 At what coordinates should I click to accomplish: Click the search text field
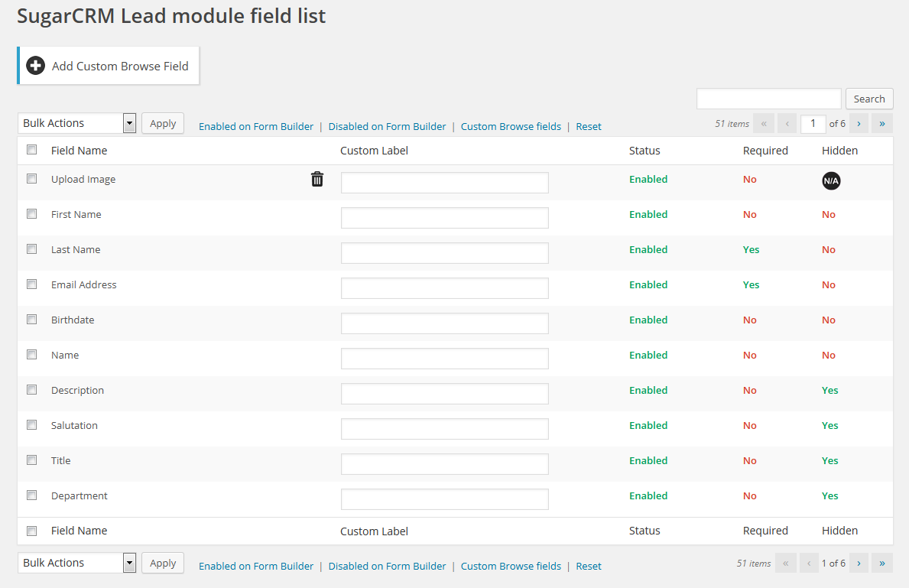pos(768,99)
